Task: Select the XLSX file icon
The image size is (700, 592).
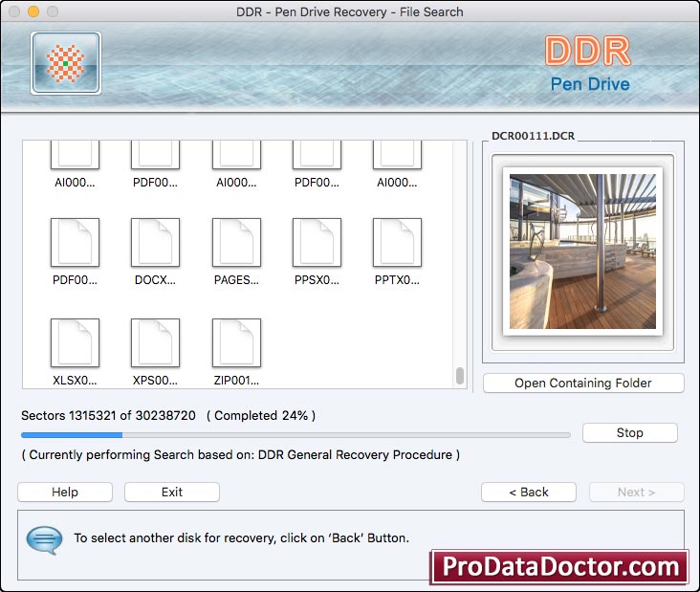Action: pos(75,343)
